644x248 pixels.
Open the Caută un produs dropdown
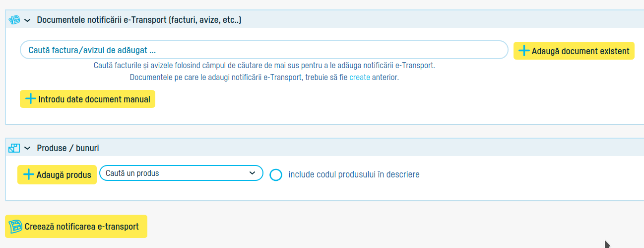pos(181,173)
